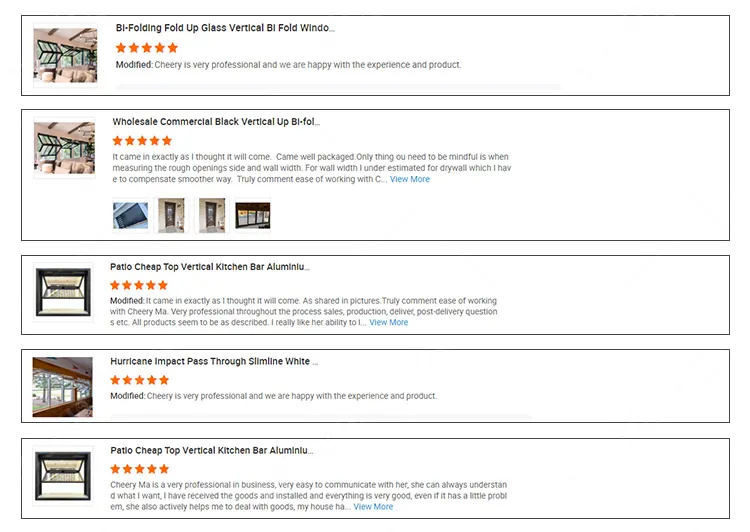Open the Hurricane Impact Pass Through Slimline title
Image resolution: width=750 pixels, height=532 pixels.
pyautogui.click(x=214, y=361)
